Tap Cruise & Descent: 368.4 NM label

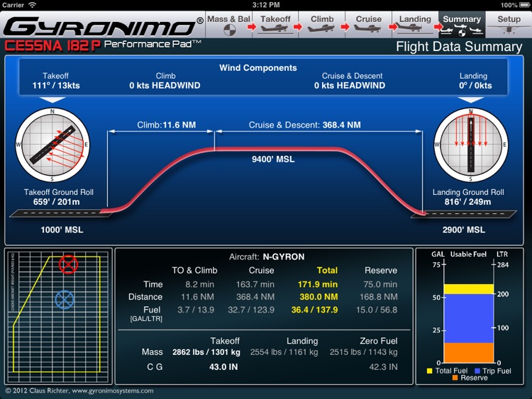305,125
